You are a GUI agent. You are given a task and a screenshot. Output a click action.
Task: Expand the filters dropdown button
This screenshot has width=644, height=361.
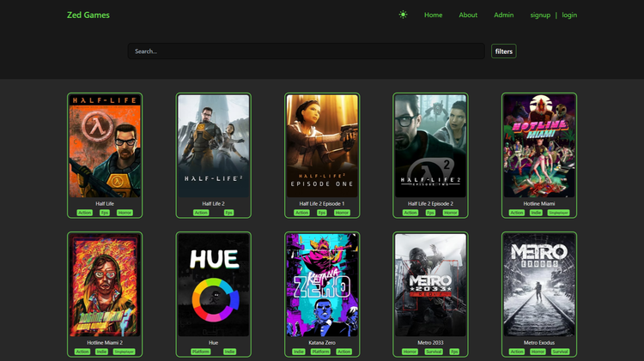[504, 51]
